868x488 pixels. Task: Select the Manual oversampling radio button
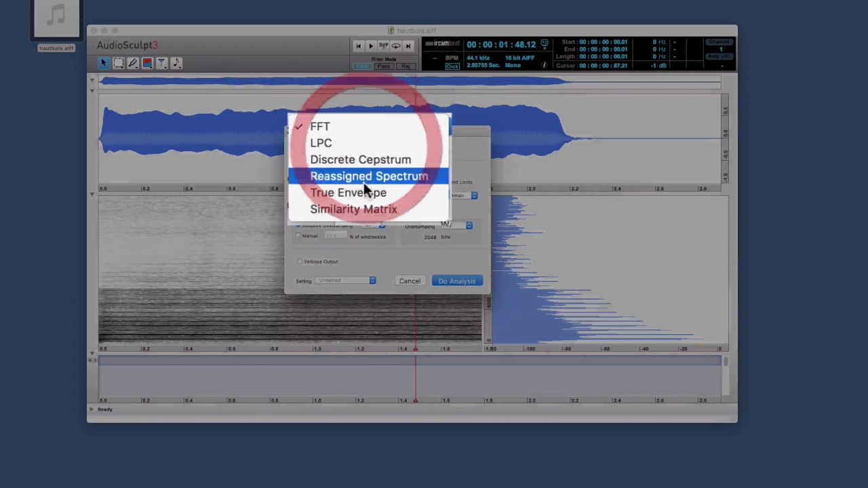[x=298, y=236]
